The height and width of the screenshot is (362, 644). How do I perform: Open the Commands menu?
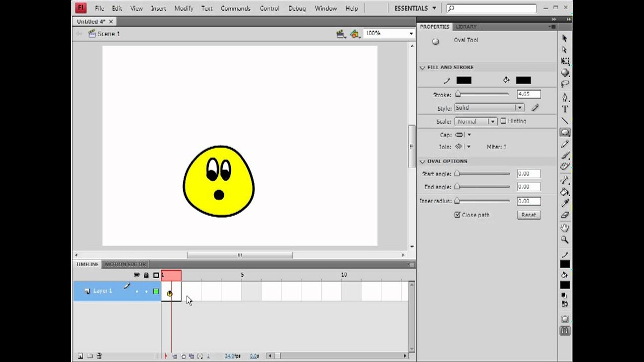pos(235,9)
